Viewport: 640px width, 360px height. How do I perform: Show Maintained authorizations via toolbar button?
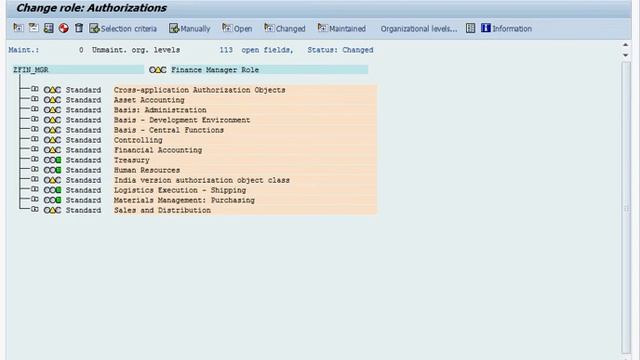click(x=342, y=28)
